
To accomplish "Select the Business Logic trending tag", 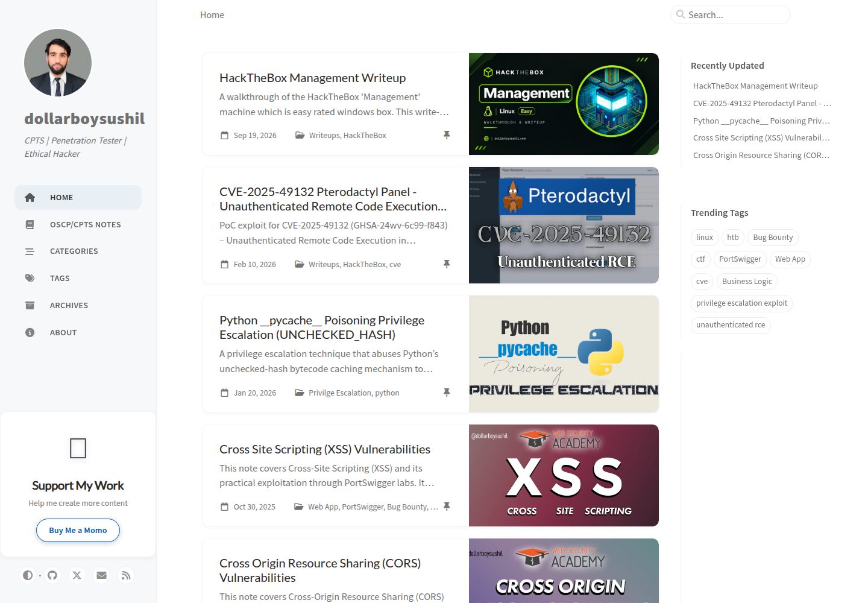I will pos(747,282).
